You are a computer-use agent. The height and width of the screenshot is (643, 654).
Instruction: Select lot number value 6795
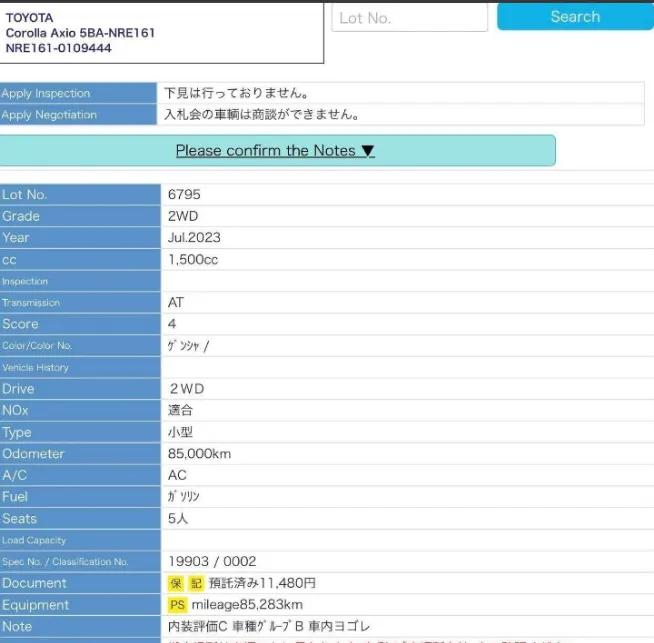(184, 194)
